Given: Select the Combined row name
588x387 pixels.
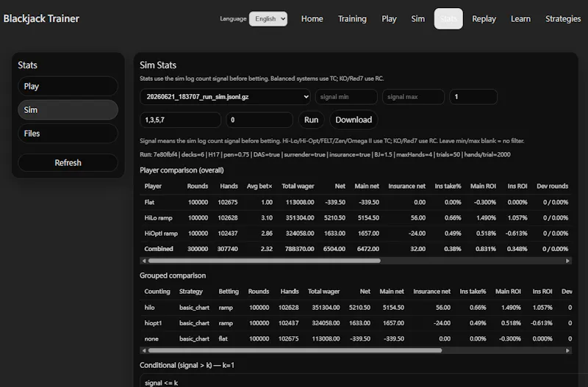Looking at the screenshot, I should (159, 249).
